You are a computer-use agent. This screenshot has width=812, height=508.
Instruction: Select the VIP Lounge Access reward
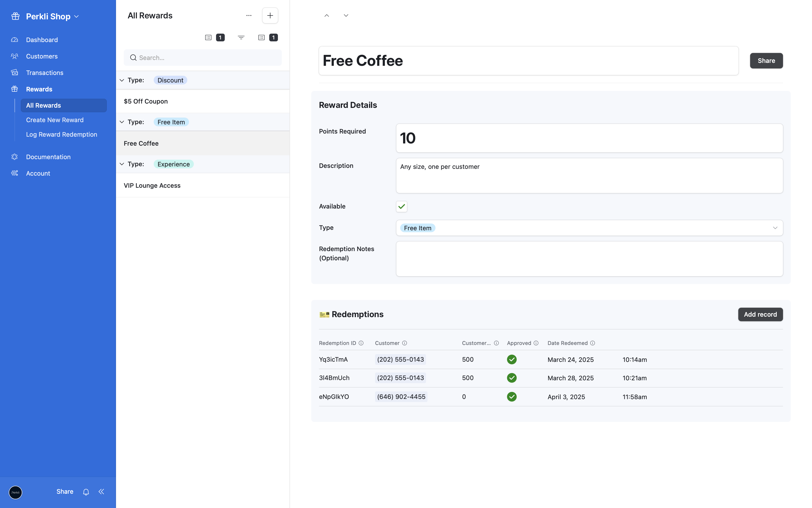203,186
